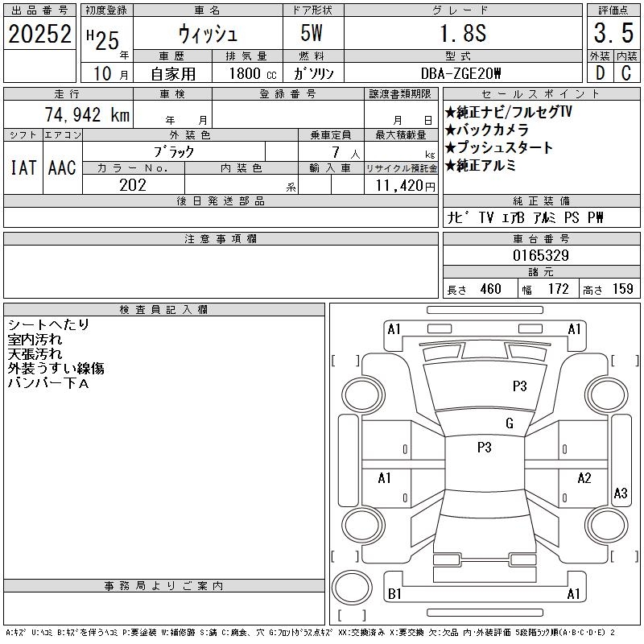Click the chassis number 0165329

coord(541,255)
